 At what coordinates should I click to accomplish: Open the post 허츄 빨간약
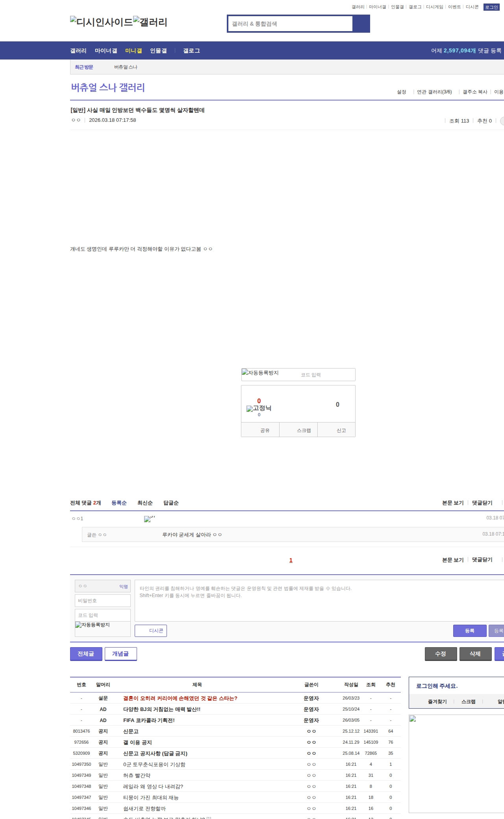137,775
